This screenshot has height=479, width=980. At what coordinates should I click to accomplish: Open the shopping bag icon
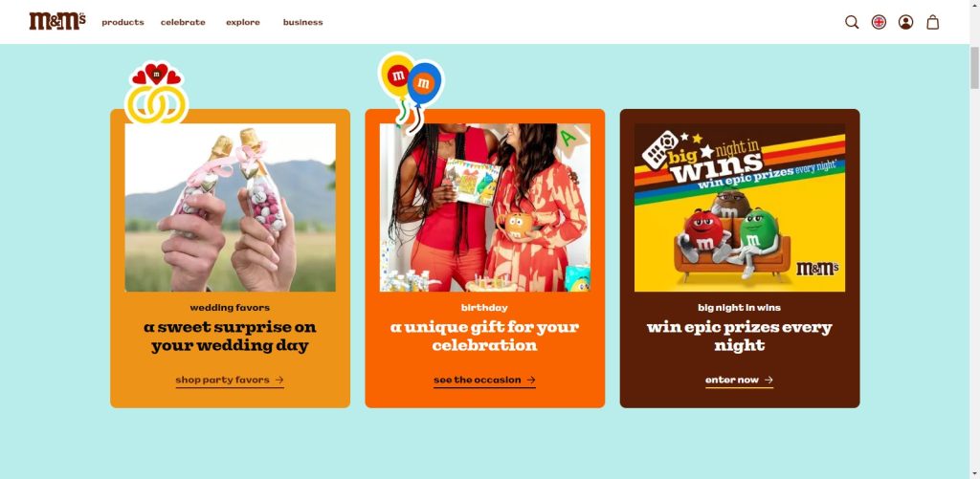coord(932,23)
